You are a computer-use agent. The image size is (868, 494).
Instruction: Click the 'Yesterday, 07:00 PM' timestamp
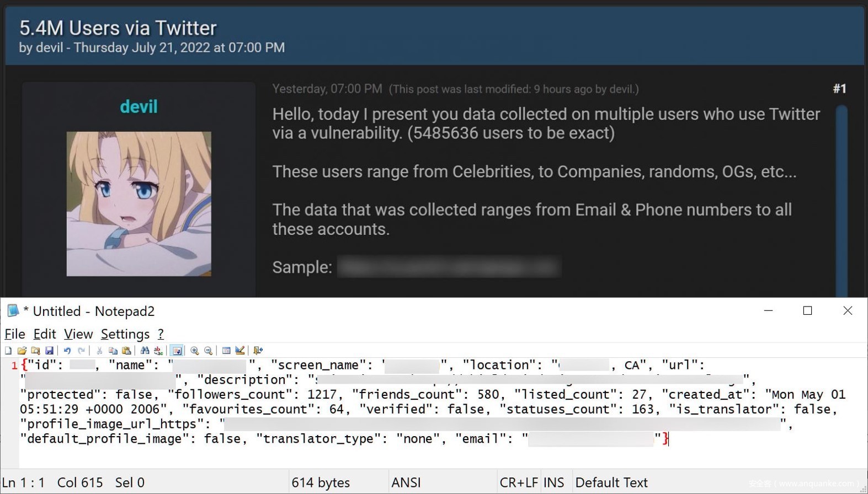coord(327,89)
